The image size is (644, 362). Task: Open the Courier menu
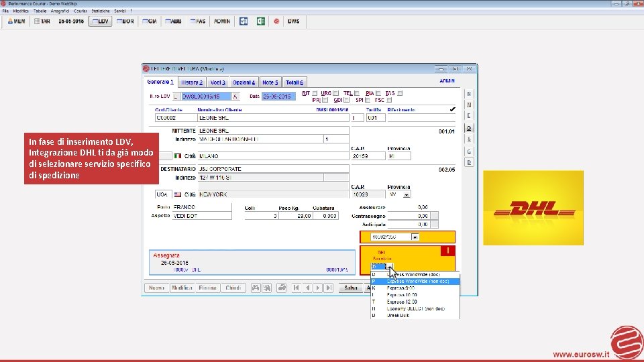(80, 11)
